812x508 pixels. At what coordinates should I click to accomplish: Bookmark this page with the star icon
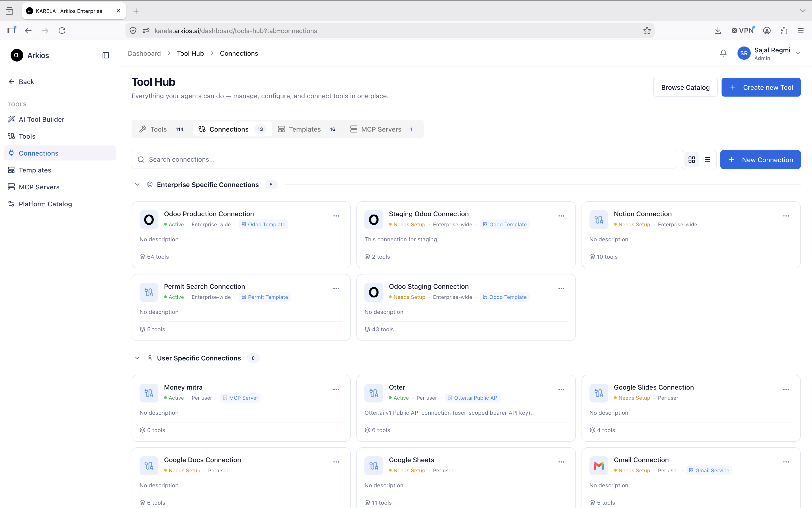tap(647, 31)
